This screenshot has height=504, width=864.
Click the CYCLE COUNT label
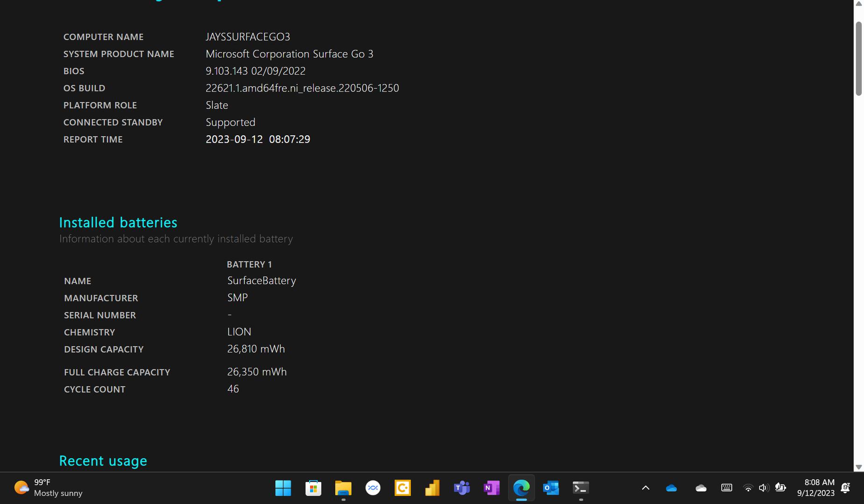click(x=95, y=390)
